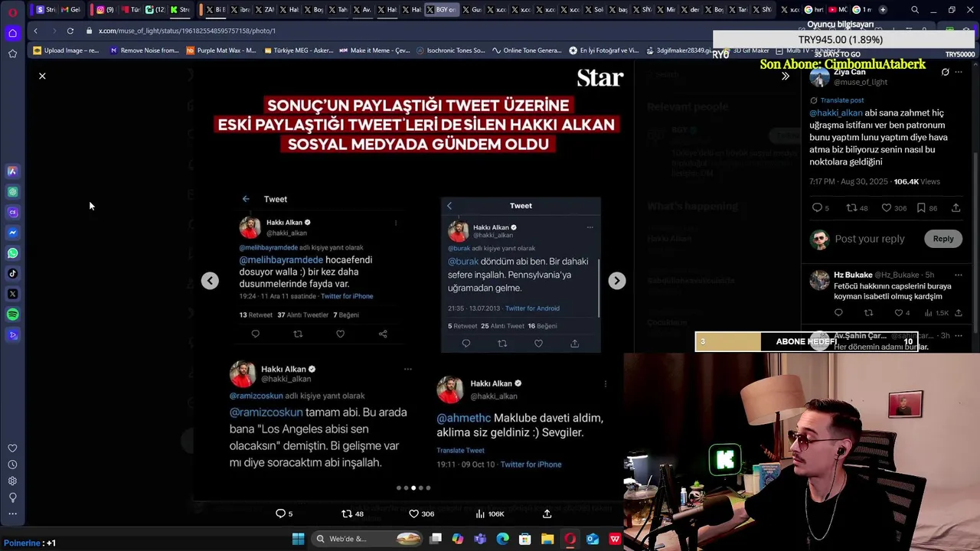Open WhatsApp in Opera sidebar

12,253
